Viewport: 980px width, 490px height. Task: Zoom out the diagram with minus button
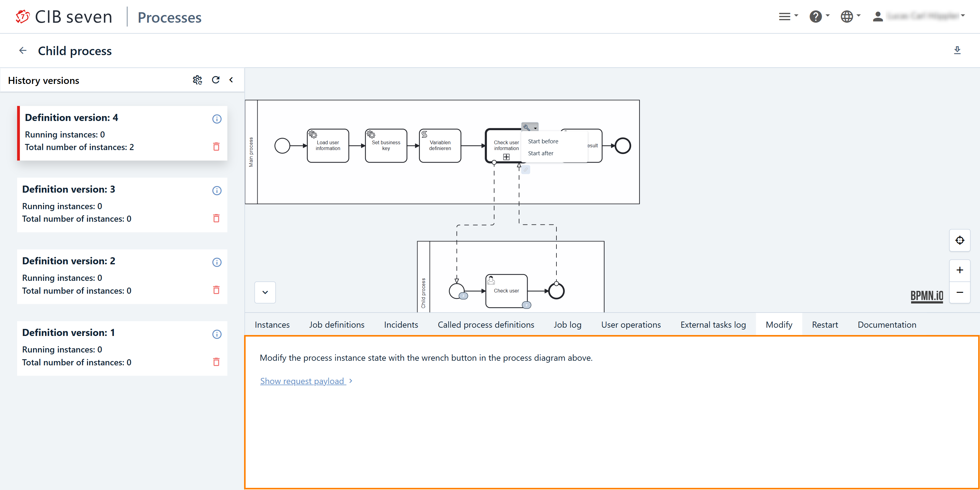(959, 292)
